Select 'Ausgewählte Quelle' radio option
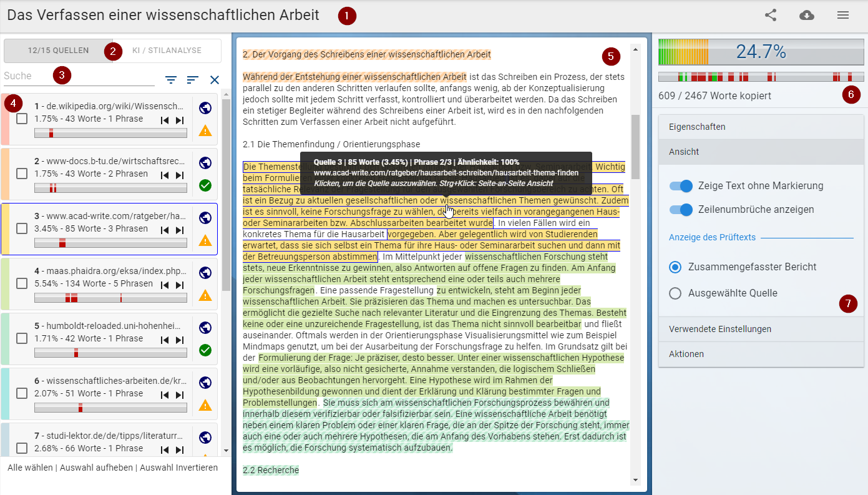Image resolution: width=868 pixels, height=495 pixels. 675,293
